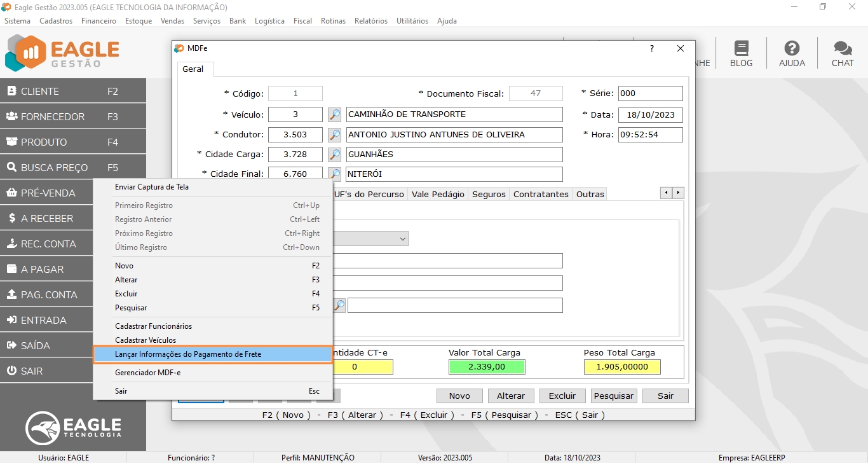
Task: Switch to Outras tab
Action: [x=590, y=194]
